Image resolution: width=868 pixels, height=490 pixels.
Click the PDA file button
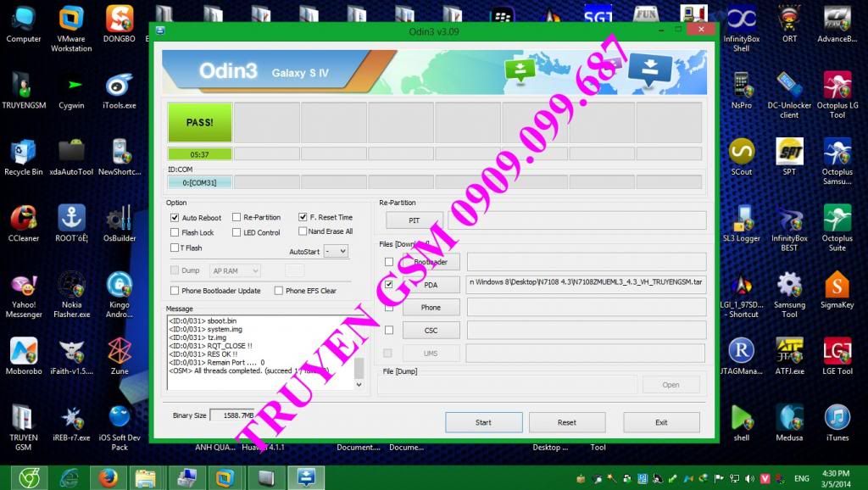coord(431,285)
